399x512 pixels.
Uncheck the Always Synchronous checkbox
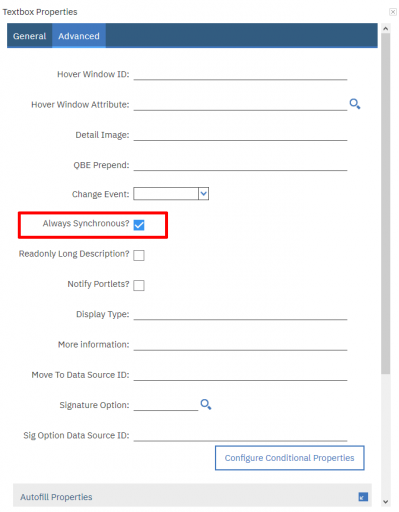pyautogui.click(x=139, y=225)
